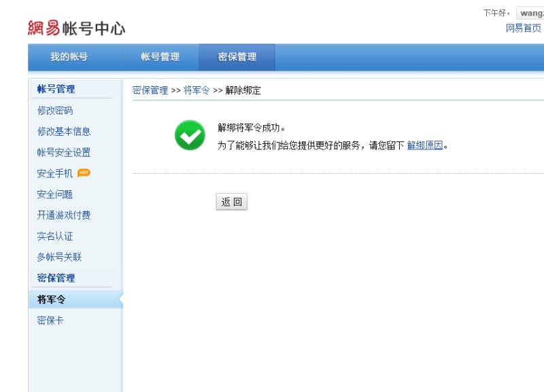The width and height of the screenshot is (544, 392).
Task: Open 安全问题 in the sidebar
Action: (x=54, y=194)
